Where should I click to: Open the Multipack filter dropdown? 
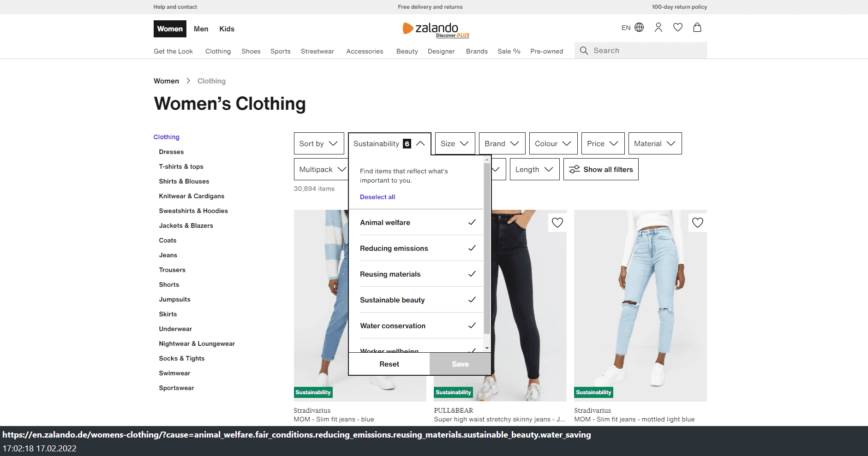[321, 169]
